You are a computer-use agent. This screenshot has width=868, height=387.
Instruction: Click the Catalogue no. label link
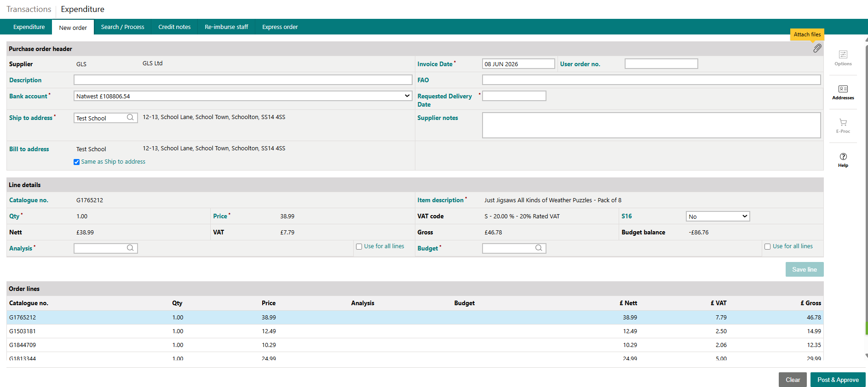[x=29, y=200]
